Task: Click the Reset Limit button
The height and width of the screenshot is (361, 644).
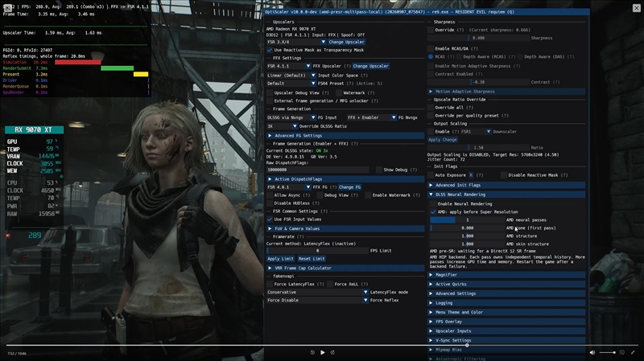Action: pyautogui.click(x=312, y=259)
